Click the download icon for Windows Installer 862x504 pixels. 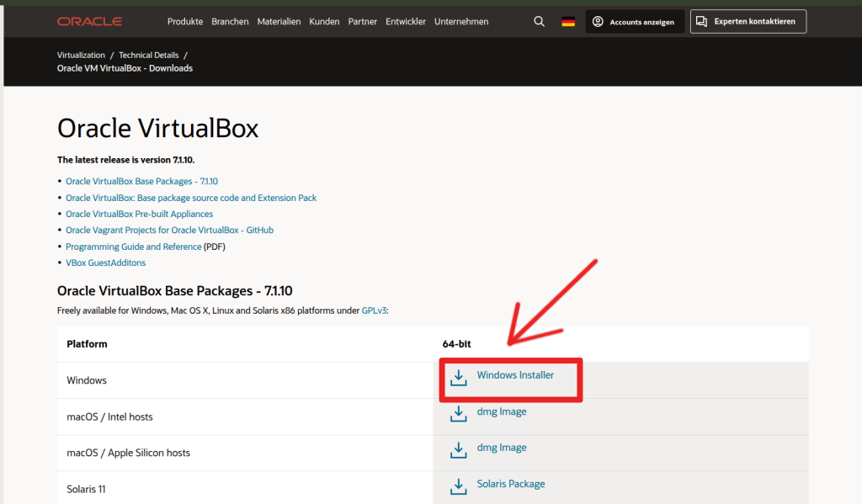pyautogui.click(x=459, y=378)
